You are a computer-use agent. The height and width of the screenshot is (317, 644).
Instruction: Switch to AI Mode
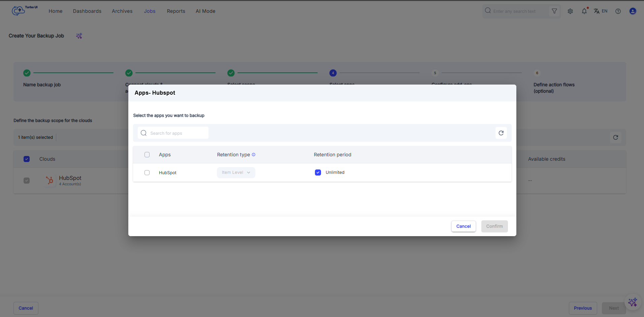tap(205, 11)
